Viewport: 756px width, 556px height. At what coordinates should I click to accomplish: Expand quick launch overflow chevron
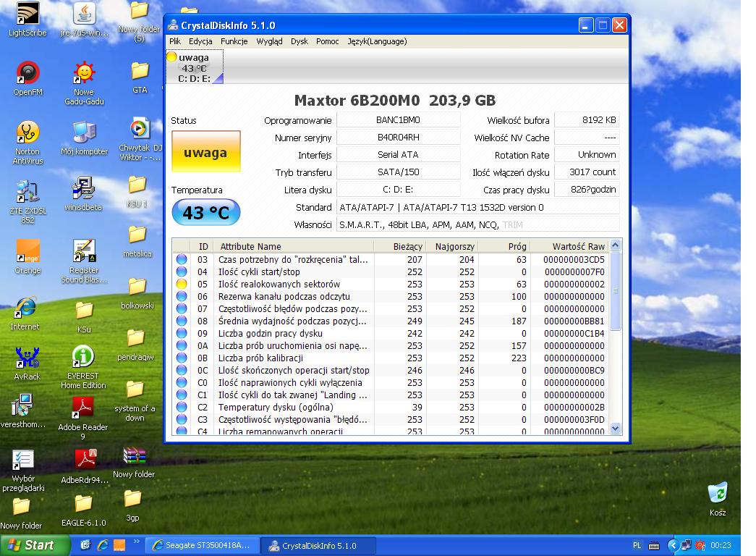(x=137, y=542)
